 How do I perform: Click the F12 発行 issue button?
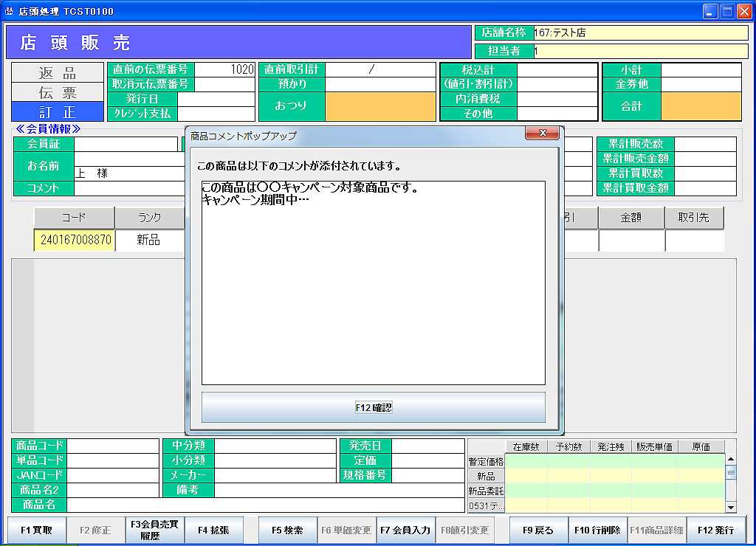(x=716, y=530)
